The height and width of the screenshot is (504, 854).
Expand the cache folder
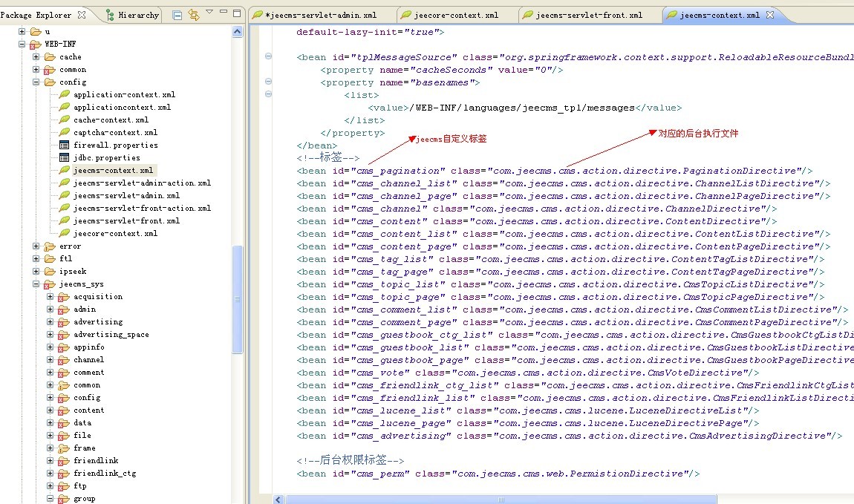click(x=36, y=56)
